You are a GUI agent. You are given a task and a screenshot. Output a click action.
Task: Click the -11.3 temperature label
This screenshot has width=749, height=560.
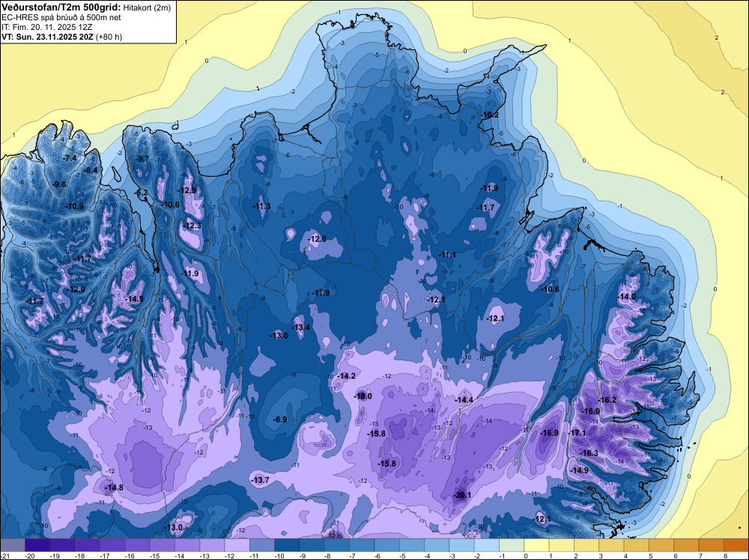(261, 206)
